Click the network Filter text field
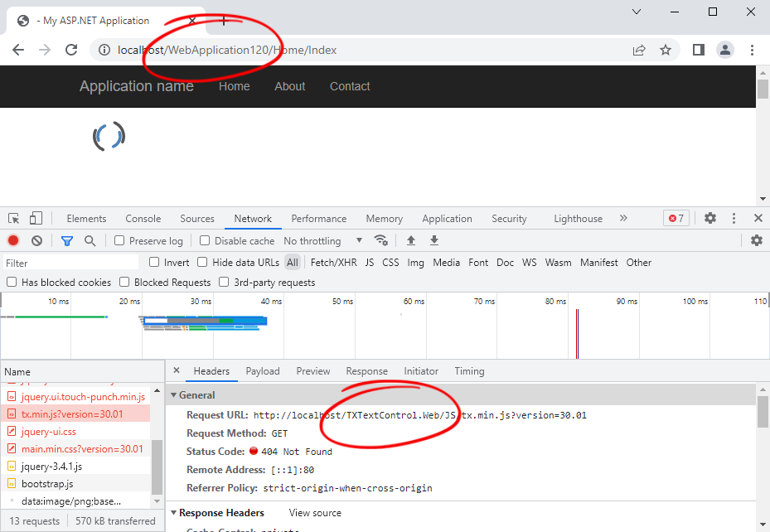This screenshot has width=770, height=532. click(x=70, y=263)
